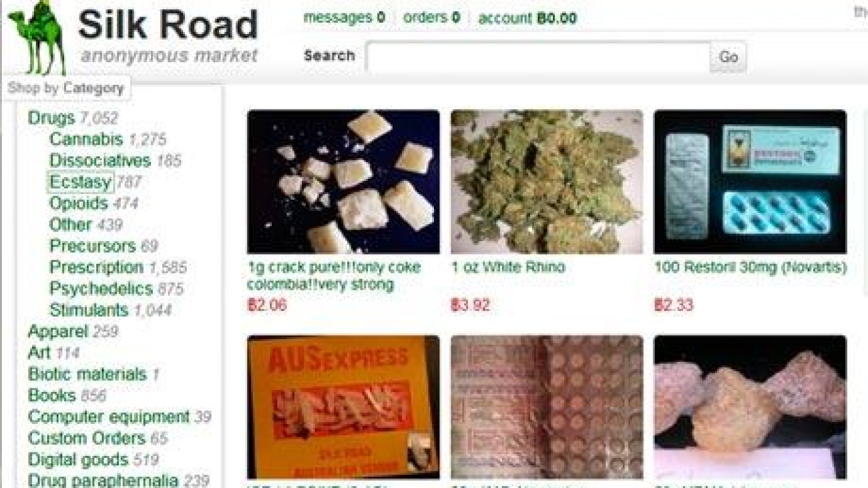
Task: Open the AUSEXPRESS orange listing thumbnail
Action: 343,407
